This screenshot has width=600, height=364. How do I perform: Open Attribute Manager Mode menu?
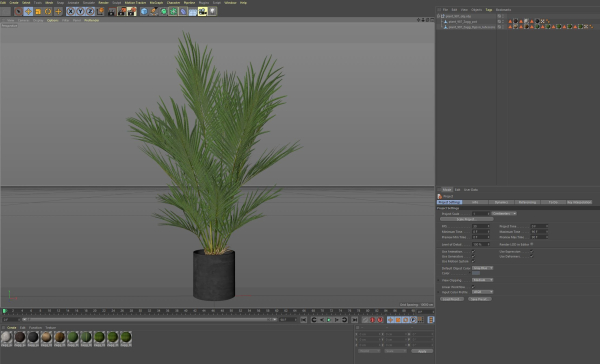click(x=447, y=190)
